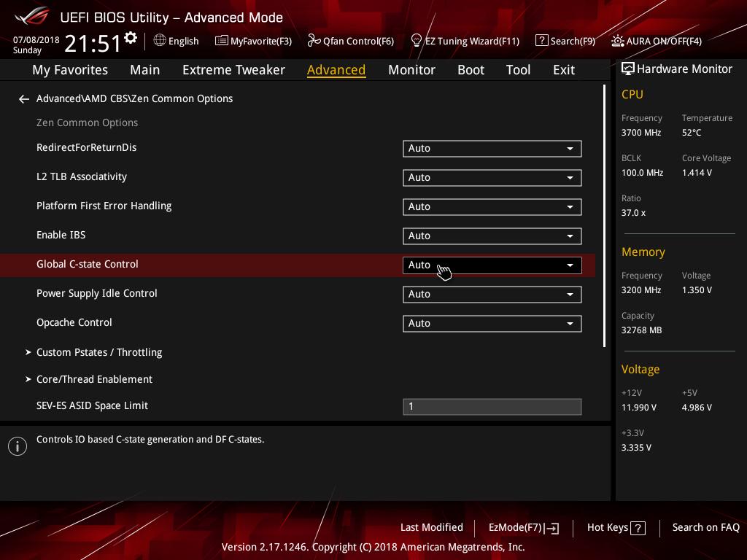Viewport: 747px width, 560px height.
Task: Select the Advanced tab
Action: 336,70
